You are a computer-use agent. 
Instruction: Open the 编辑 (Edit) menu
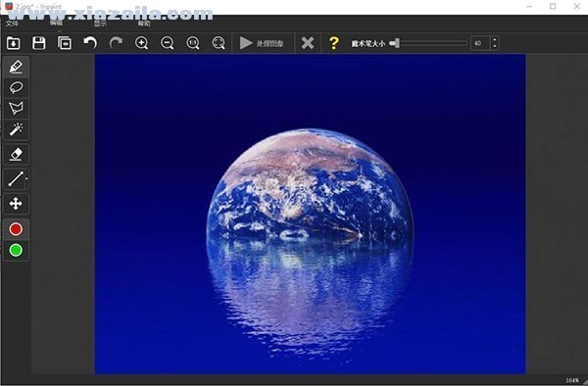point(56,24)
